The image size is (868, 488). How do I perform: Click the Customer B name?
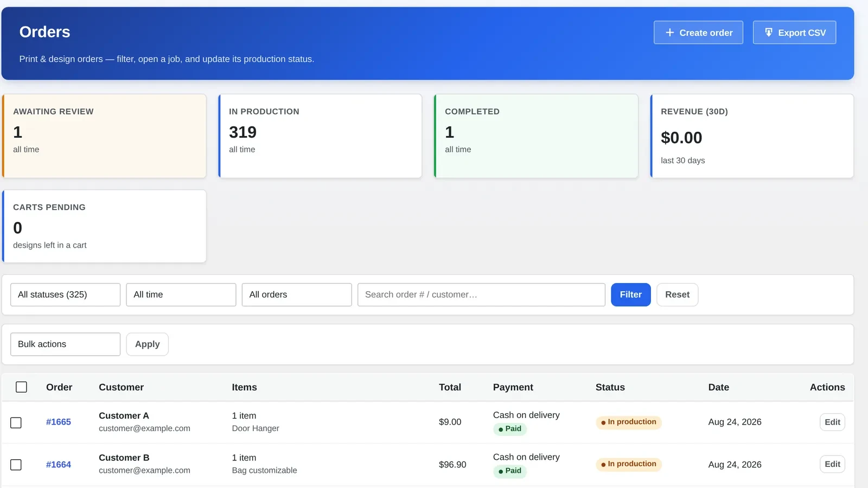pyautogui.click(x=124, y=458)
